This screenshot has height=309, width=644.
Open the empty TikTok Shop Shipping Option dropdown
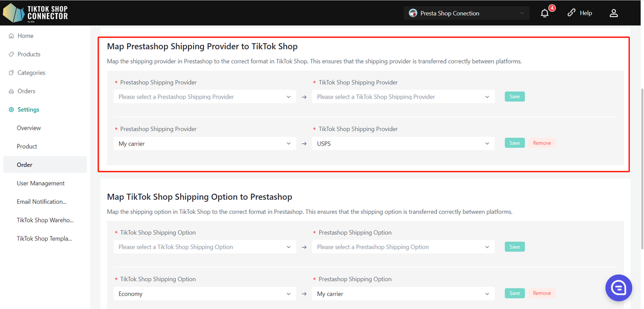point(205,247)
